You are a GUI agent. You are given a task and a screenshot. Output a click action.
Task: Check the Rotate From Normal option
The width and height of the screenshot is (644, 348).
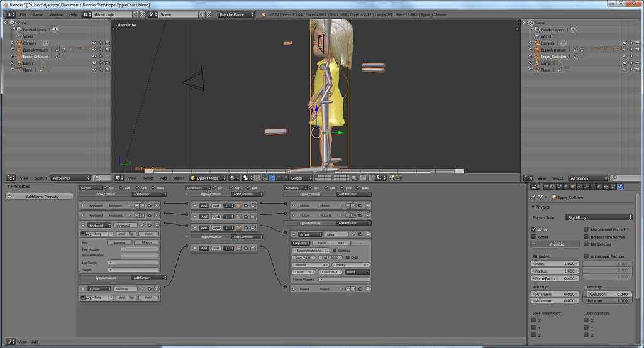pos(586,237)
